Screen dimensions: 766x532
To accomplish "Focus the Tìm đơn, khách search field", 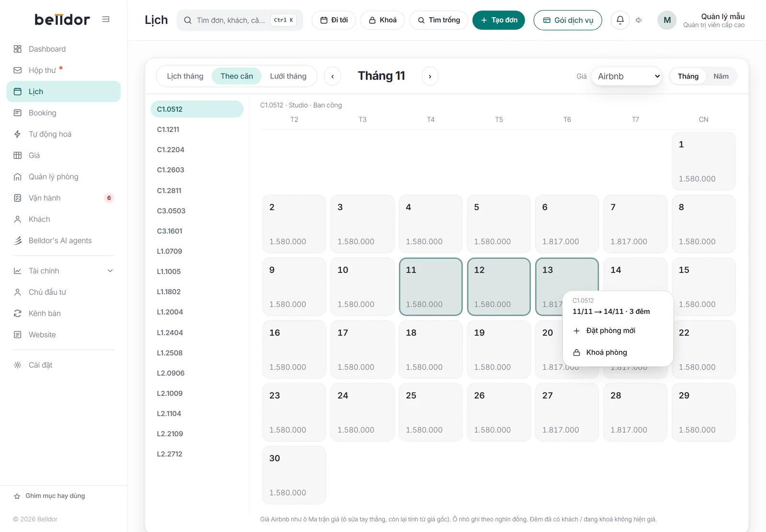I will (240, 20).
